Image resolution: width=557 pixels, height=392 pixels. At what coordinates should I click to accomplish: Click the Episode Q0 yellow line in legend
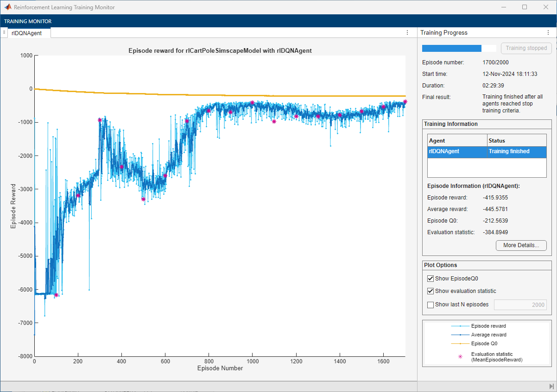click(x=460, y=343)
